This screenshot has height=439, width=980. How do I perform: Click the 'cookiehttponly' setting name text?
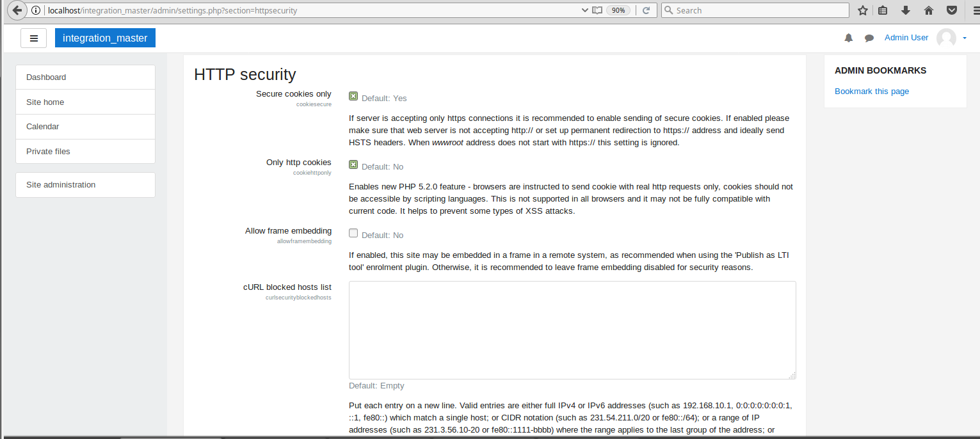click(312, 173)
